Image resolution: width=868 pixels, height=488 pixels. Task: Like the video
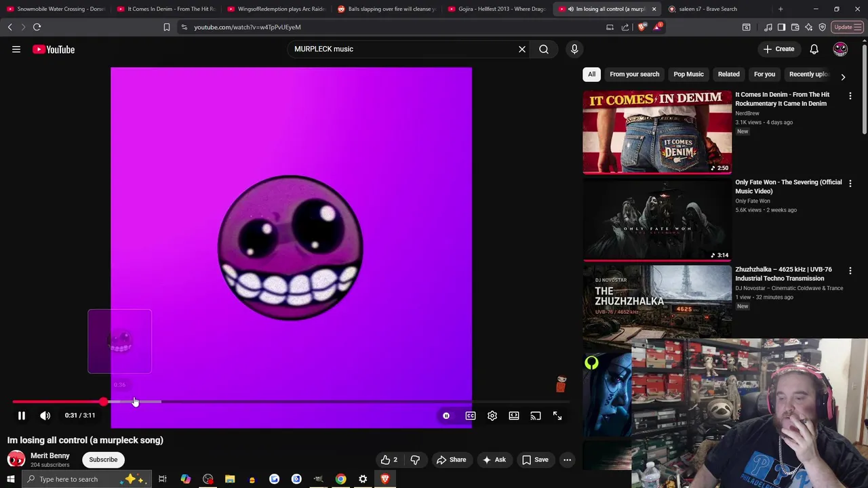coord(389,460)
